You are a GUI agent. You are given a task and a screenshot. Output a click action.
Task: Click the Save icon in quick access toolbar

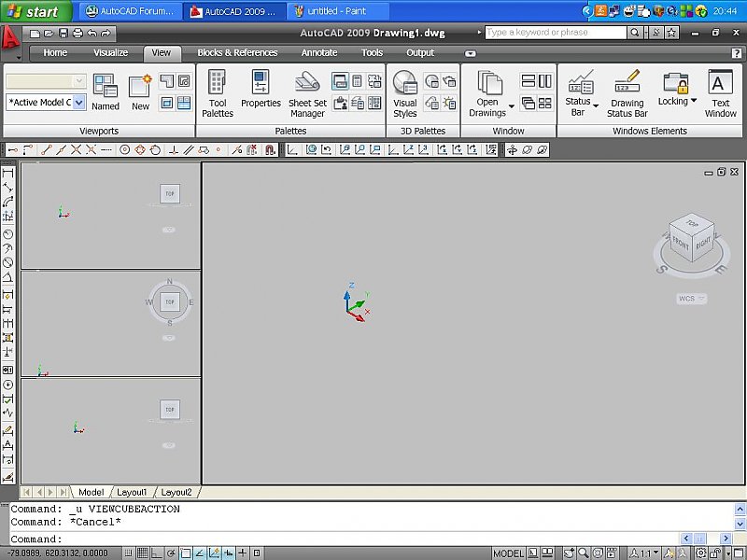[x=63, y=33]
